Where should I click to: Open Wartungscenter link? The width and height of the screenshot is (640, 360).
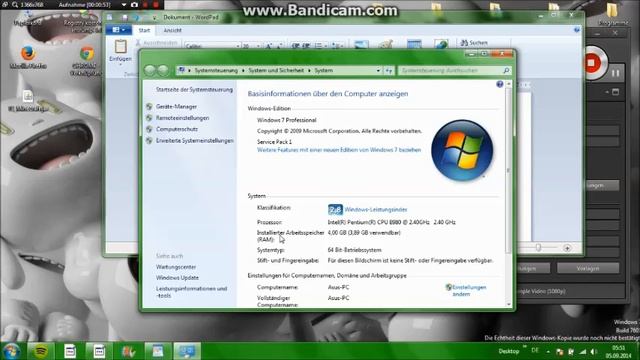[176, 267]
